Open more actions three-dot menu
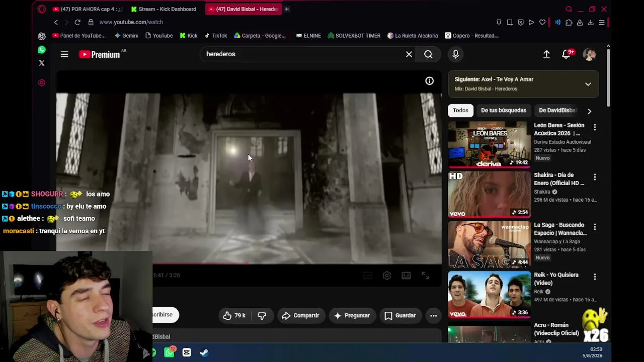This screenshot has height=362, width=644. click(433, 315)
